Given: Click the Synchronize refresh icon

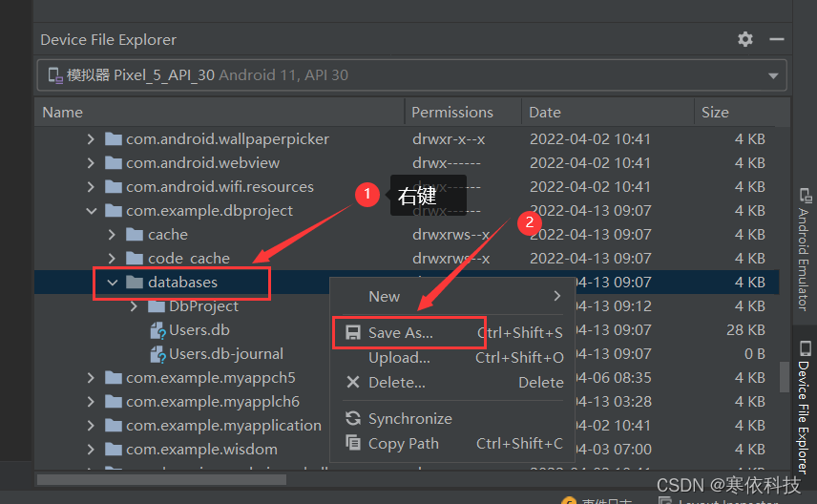Looking at the screenshot, I should click(353, 418).
